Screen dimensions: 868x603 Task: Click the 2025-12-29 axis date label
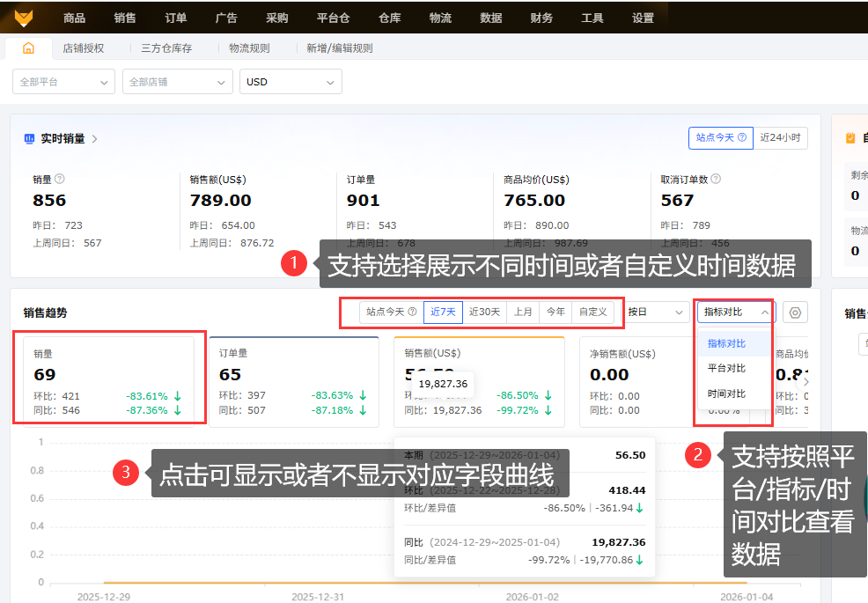[104, 597]
